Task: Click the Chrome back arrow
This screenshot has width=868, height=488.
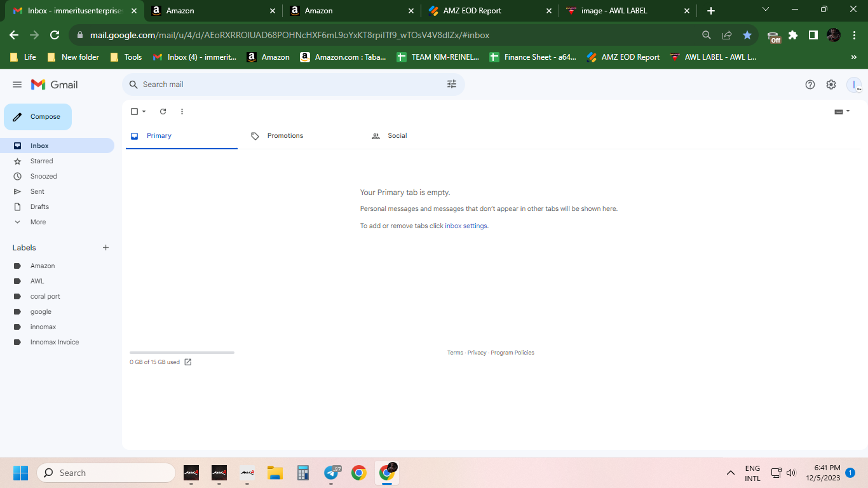Action: point(14,35)
